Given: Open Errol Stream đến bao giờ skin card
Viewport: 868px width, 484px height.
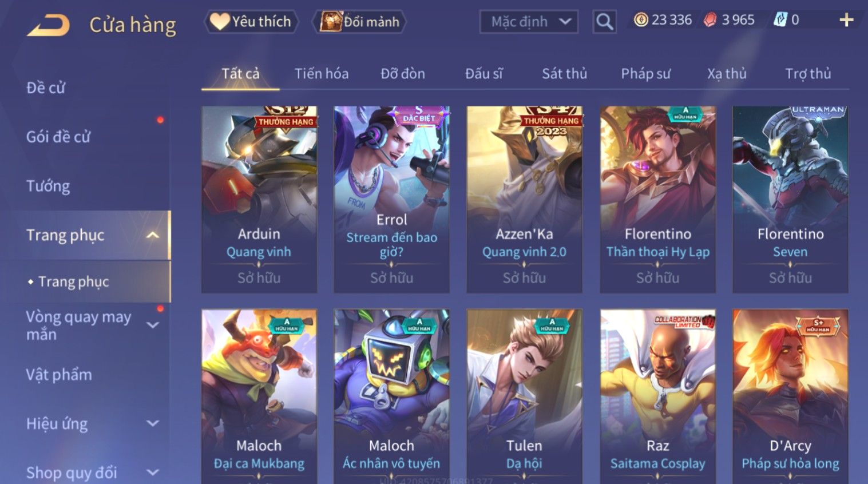Looking at the screenshot, I should pyautogui.click(x=391, y=199).
